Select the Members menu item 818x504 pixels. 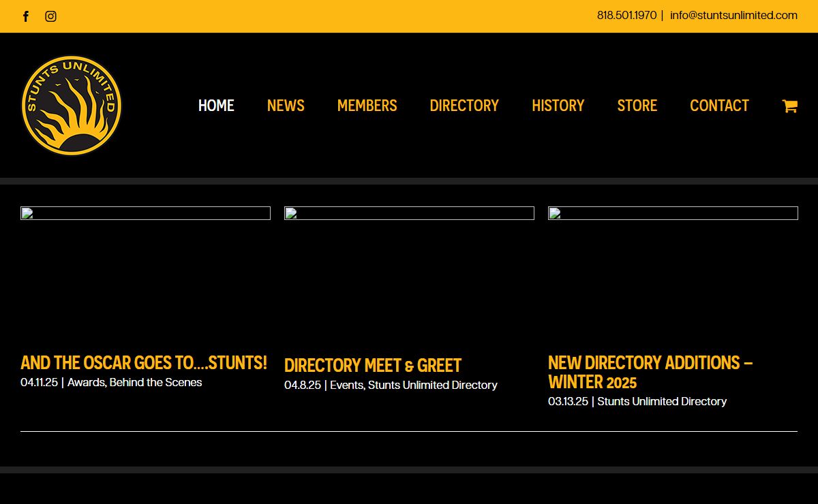click(367, 106)
